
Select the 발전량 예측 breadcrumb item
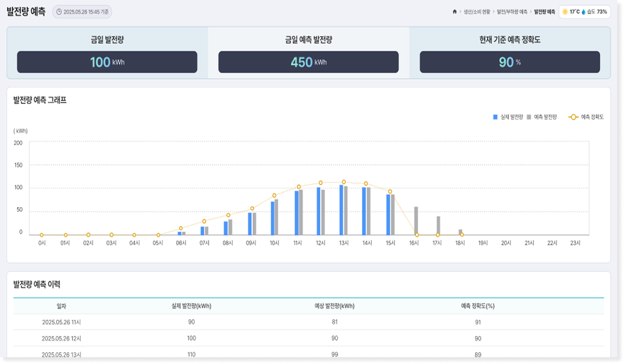pyautogui.click(x=544, y=12)
